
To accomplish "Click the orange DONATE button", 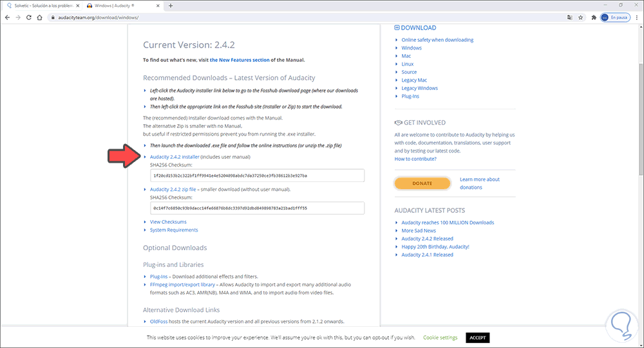I will (422, 183).
